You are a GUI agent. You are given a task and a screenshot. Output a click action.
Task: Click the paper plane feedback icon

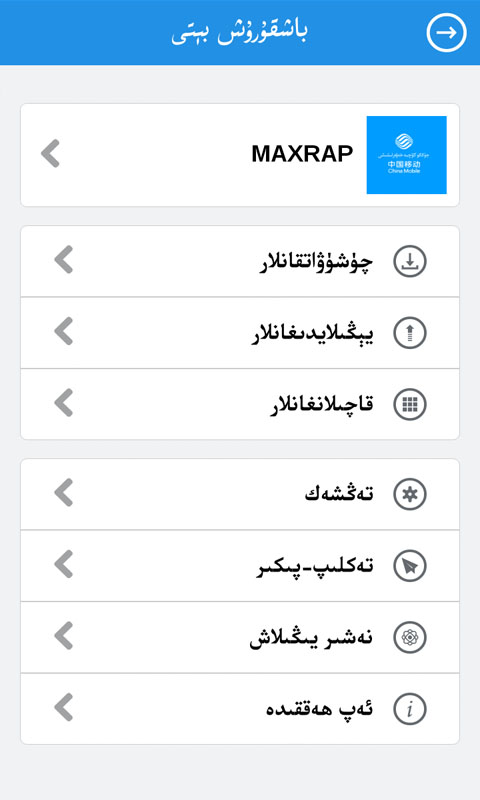tap(410, 565)
